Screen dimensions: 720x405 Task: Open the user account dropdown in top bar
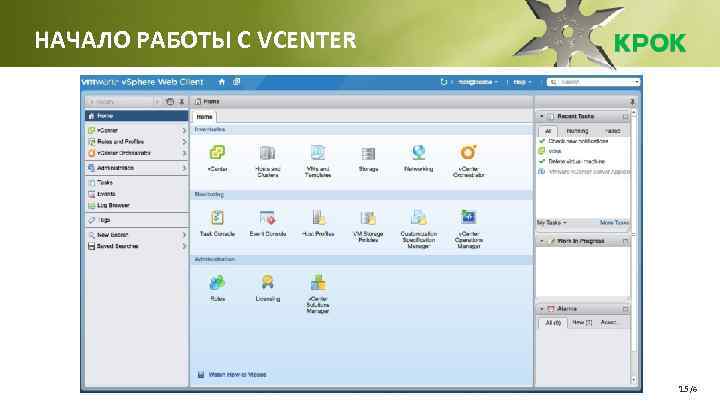pyautogui.click(x=478, y=82)
